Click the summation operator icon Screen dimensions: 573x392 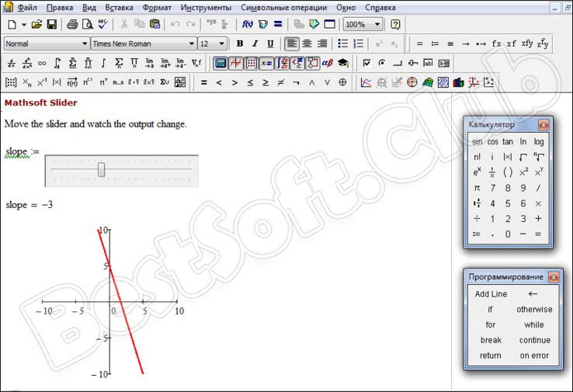click(119, 63)
